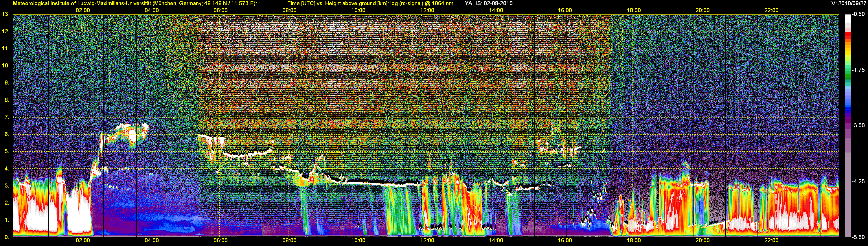
Task: Click 22:00 on the top time axis
Action: [x=772, y=10]
